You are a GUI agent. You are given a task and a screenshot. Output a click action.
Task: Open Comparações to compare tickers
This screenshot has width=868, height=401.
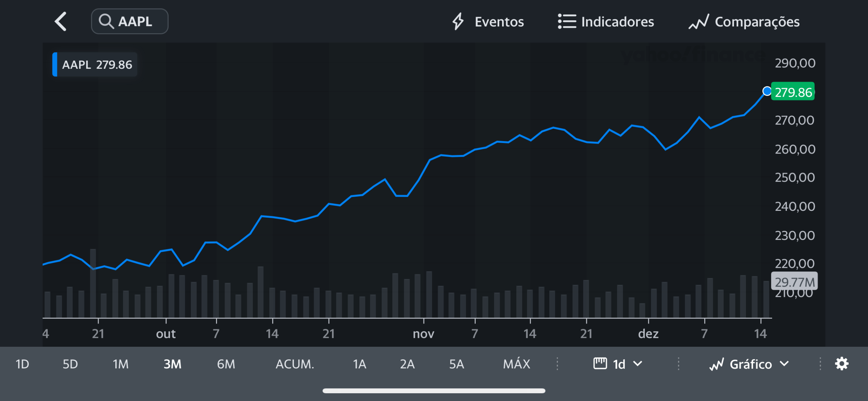coord(744,22)
